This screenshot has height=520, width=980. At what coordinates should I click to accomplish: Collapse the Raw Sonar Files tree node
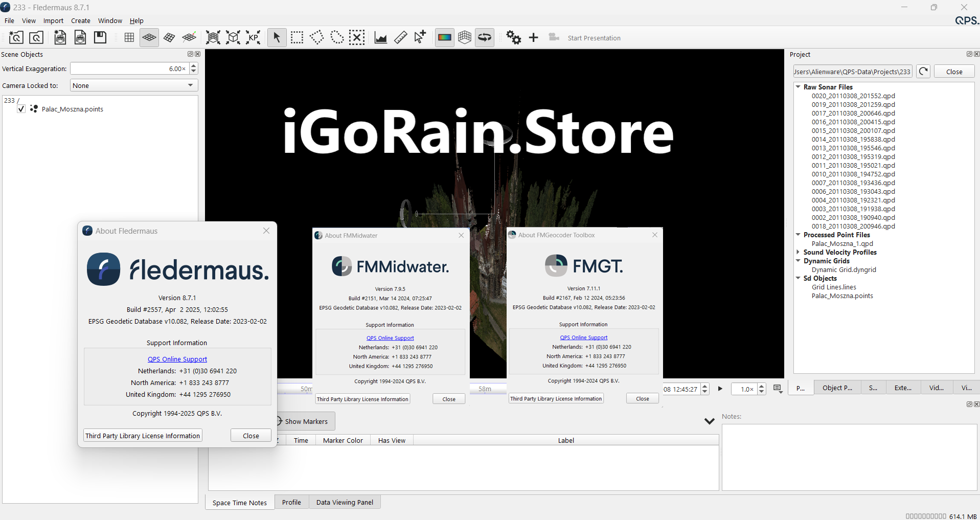pos(798,87)
